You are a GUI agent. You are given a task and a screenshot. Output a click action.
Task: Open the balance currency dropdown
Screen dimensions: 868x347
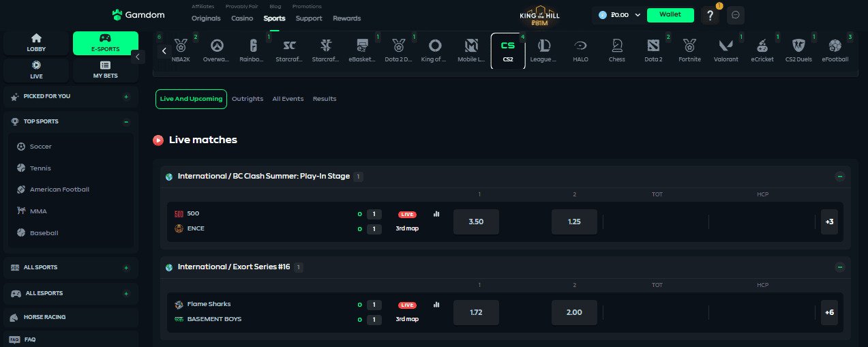point(638,15)
